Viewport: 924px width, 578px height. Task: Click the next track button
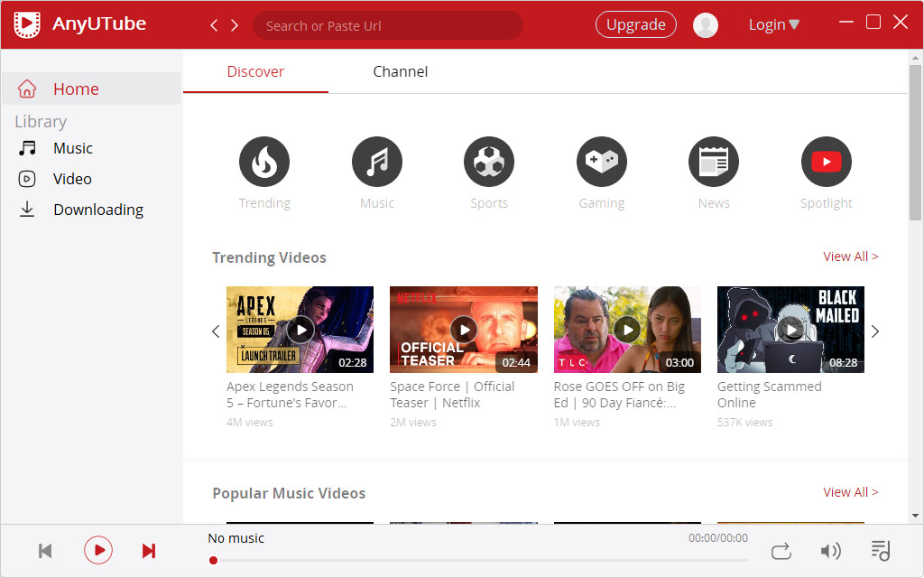(x=149, y=551)
